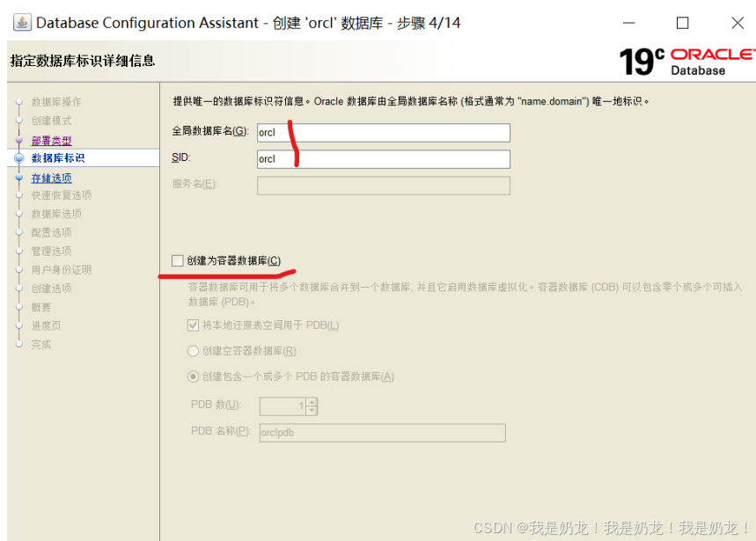The image size is (756, 541).
Task: Select the 数据库标识 step in sidebar
Action: pos(58,158)
